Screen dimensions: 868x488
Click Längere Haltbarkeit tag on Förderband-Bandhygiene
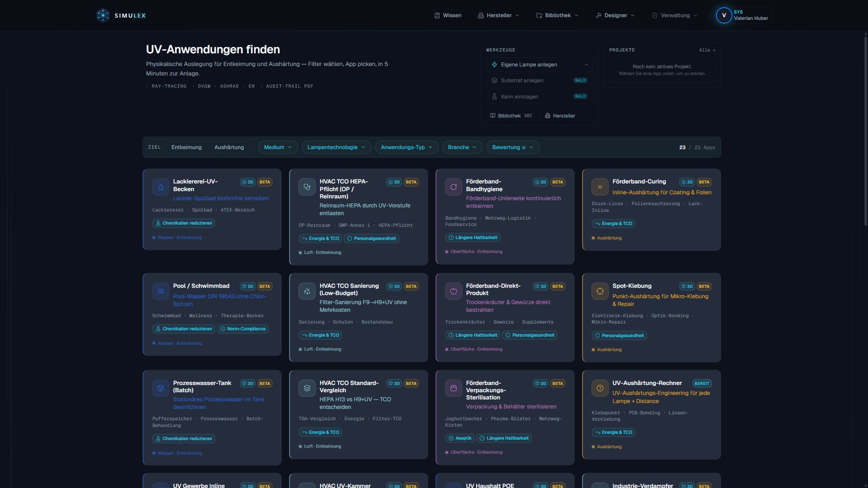(x=473, y=238)
